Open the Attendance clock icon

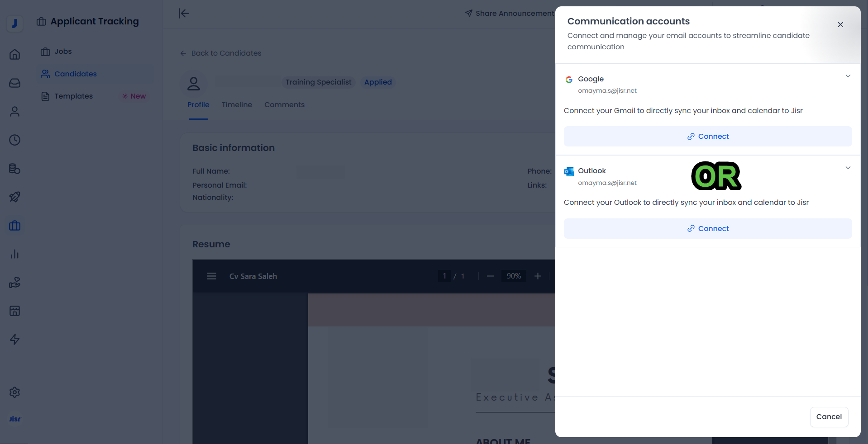14,140
